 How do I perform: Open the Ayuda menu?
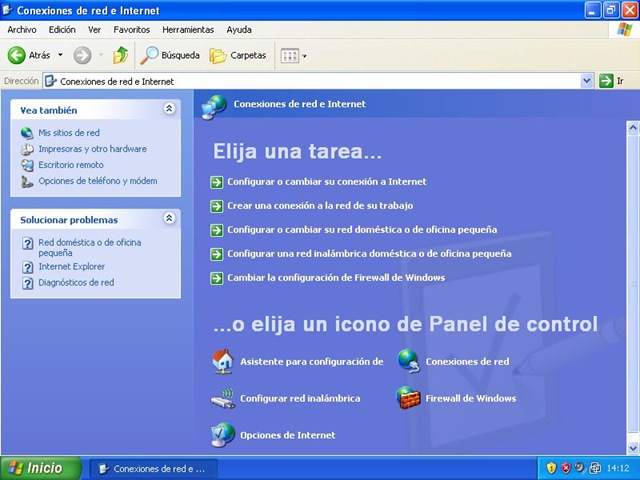(x=239, y=30)
